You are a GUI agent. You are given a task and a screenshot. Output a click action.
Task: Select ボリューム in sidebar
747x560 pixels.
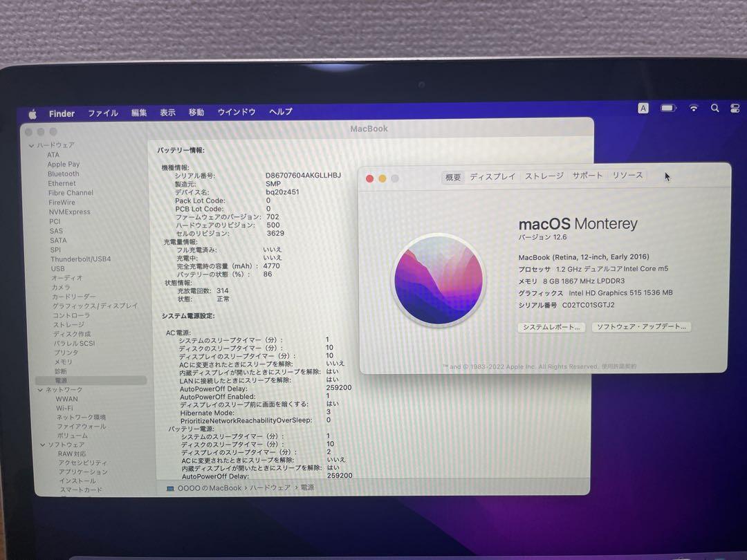point(73,436)
